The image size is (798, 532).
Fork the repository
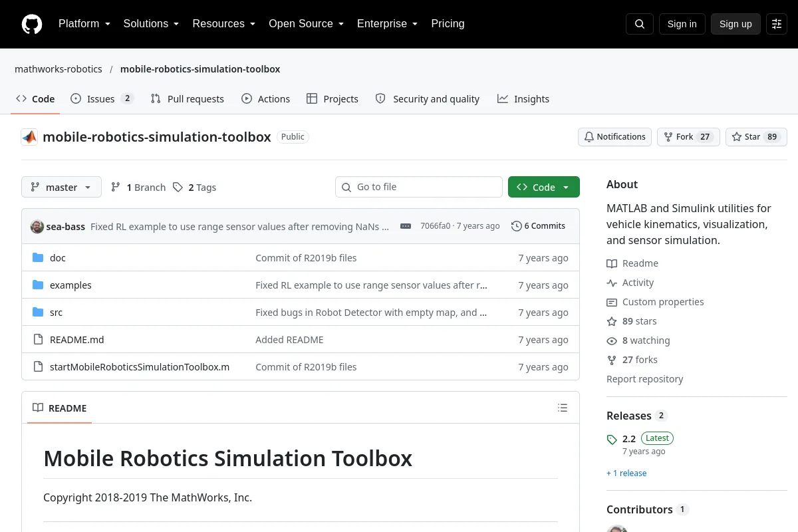[x=688, y=137]
